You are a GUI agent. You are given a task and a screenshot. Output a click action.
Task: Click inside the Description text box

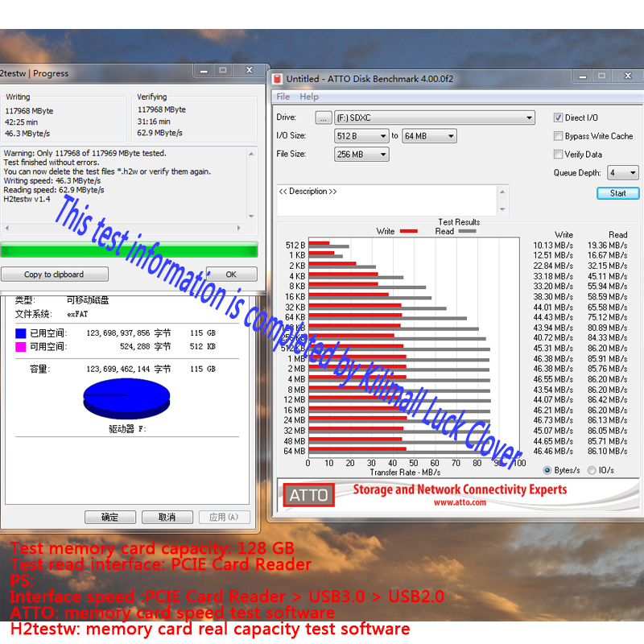pos(387,200)
